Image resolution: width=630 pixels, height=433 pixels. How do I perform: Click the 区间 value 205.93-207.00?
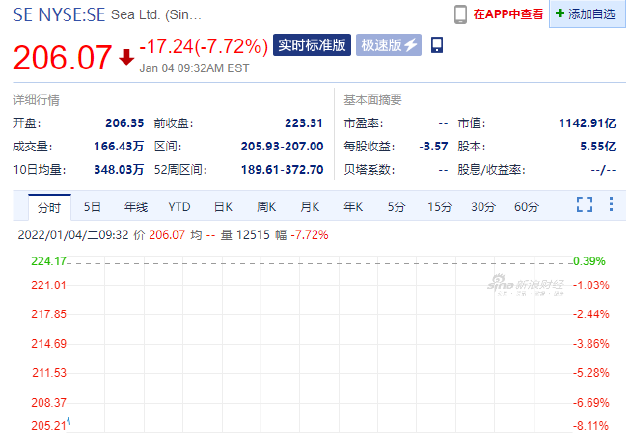[282, 146]
